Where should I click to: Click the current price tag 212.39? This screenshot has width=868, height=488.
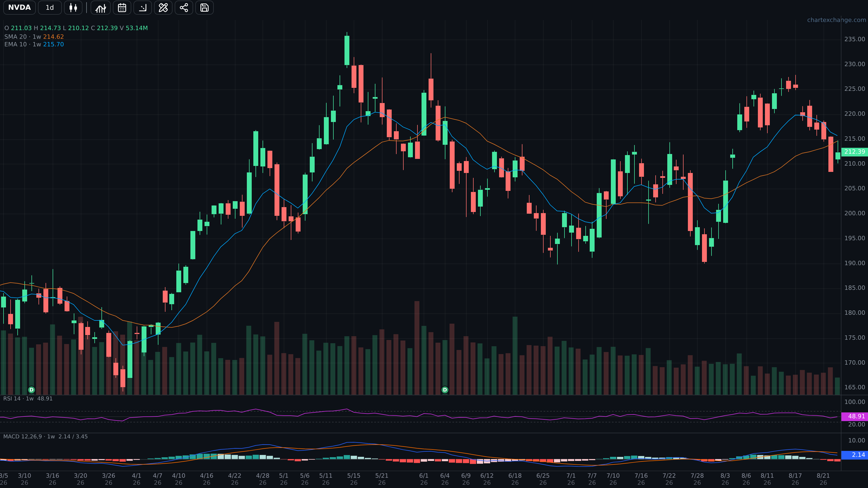pos(854,152)
